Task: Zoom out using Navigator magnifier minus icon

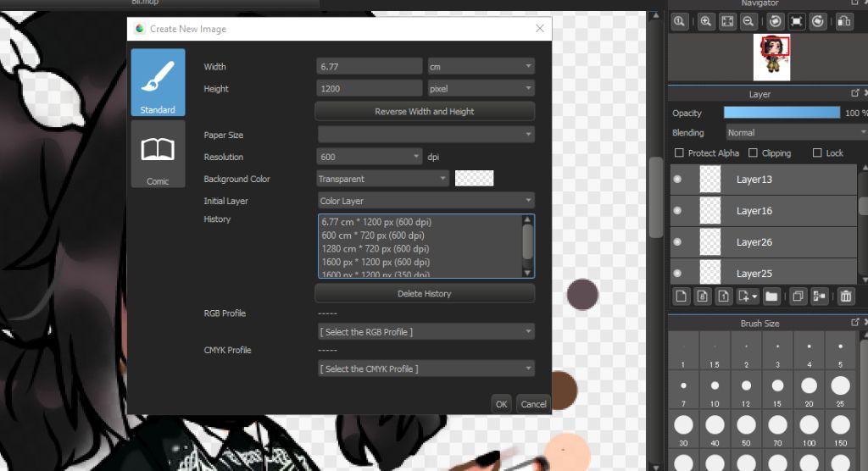Action: point(748,21)
